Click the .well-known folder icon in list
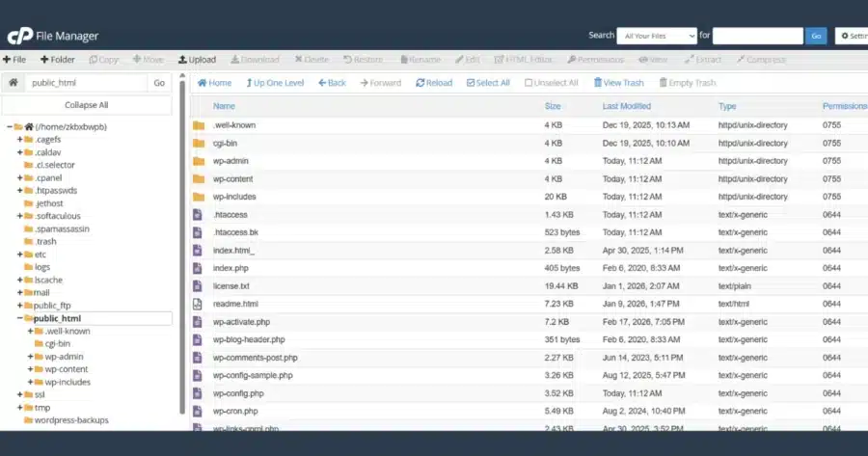The image size is (868, 456). (199, 125)
